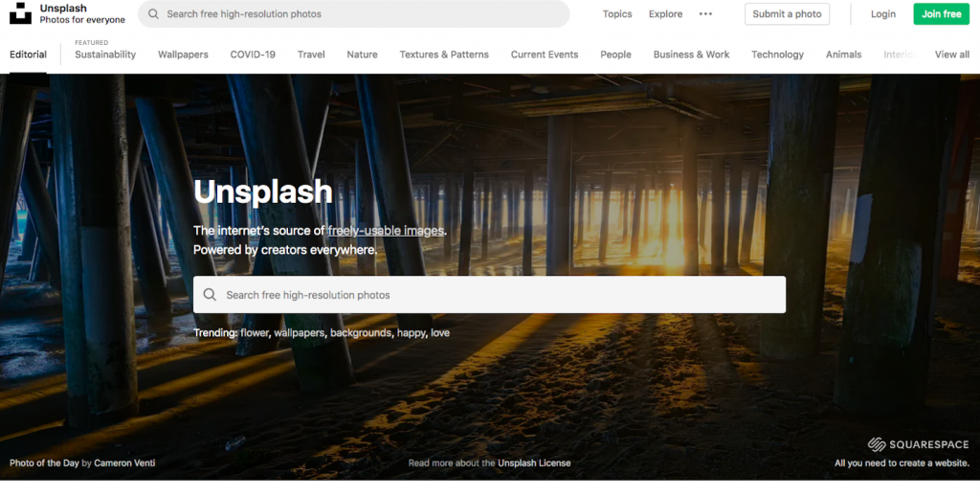This screenshot has height=496, width=980.
Task: Open the freely-usable images link
Action: click(x=386, y=231)
